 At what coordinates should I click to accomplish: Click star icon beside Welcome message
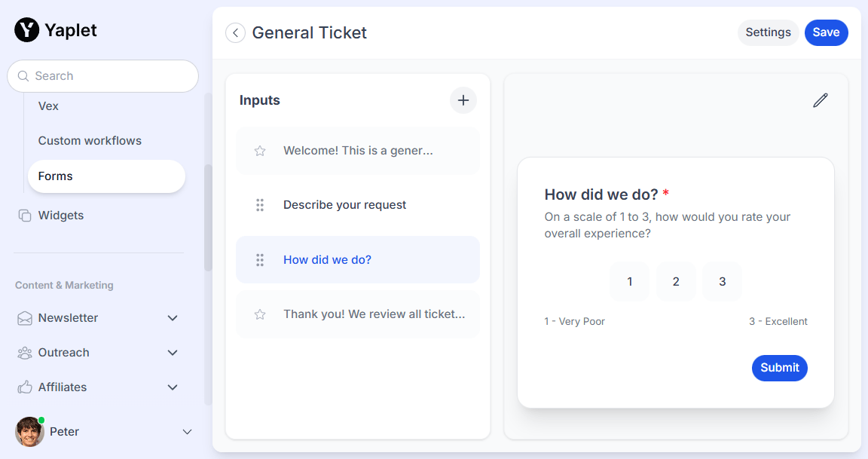pos(260,151)
